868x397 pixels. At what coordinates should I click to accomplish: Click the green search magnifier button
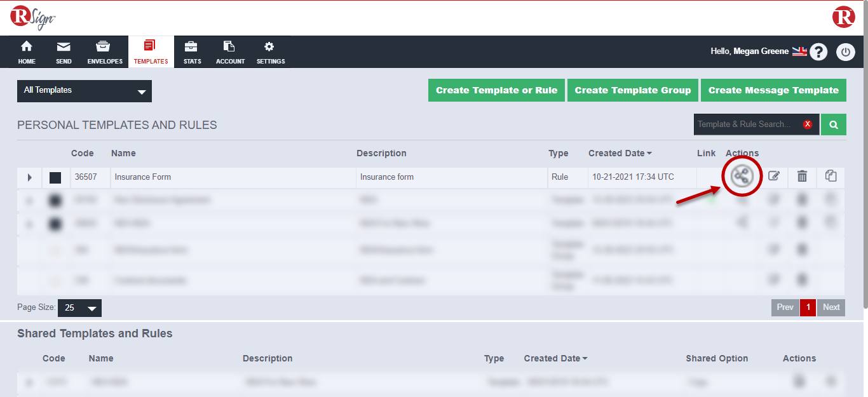pos(833,124)
